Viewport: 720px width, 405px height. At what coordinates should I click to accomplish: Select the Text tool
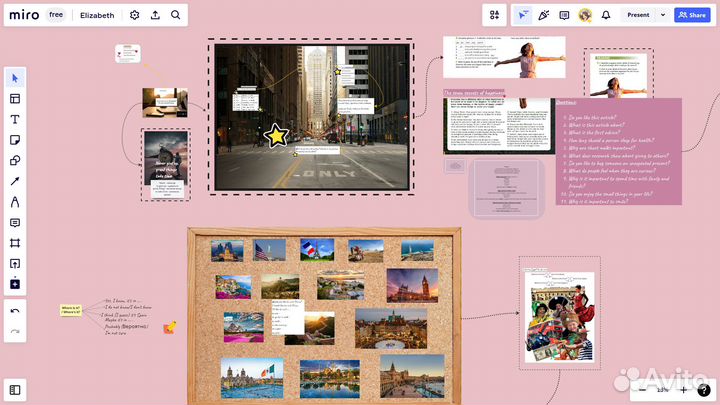(15, 119)
